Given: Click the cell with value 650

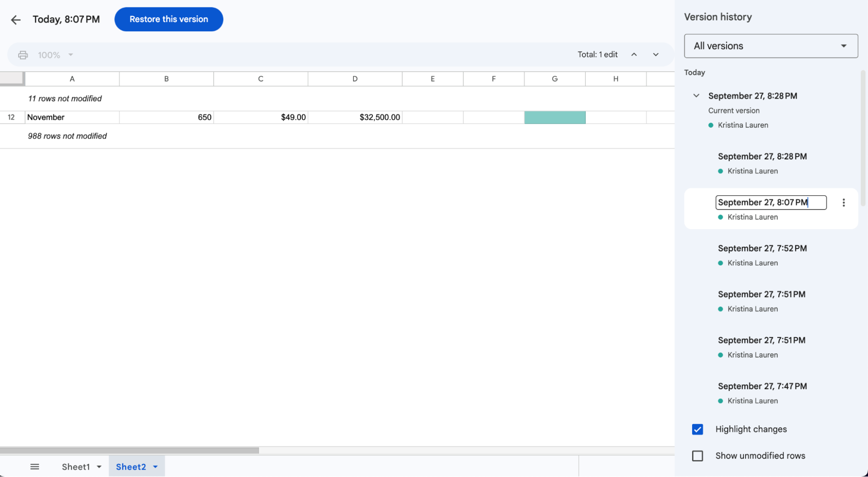Looking at the screenshot, I should (166, 117).
